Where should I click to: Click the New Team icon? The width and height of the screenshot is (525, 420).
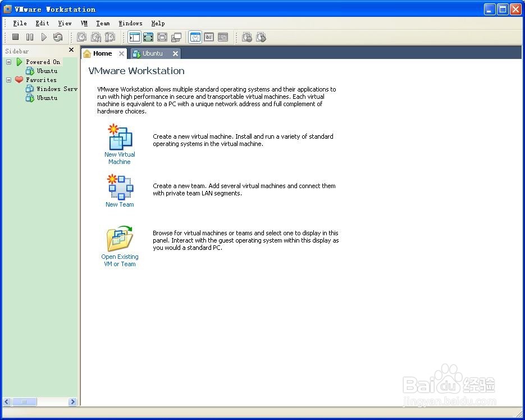120,187
